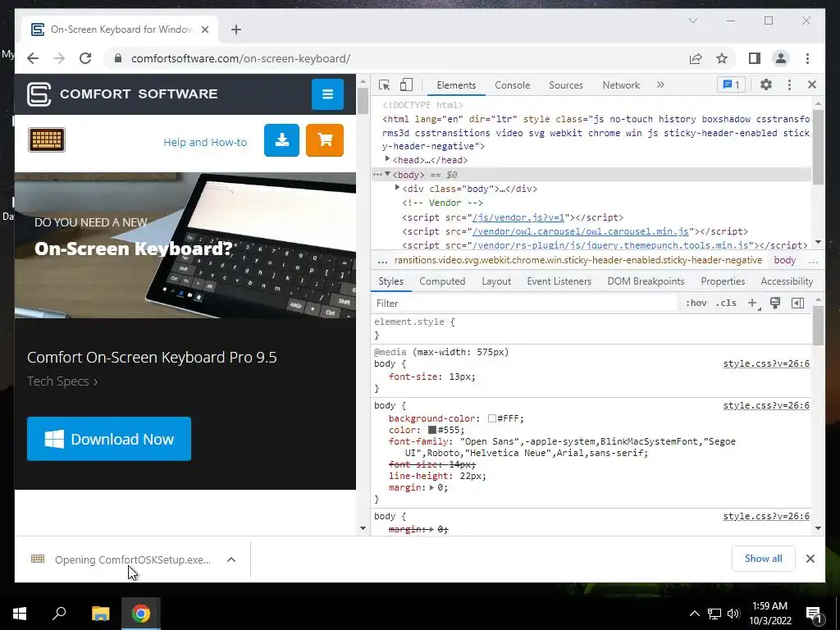Click the orange shopping cart button
The image size is (840, 630).
coord(325,140)
